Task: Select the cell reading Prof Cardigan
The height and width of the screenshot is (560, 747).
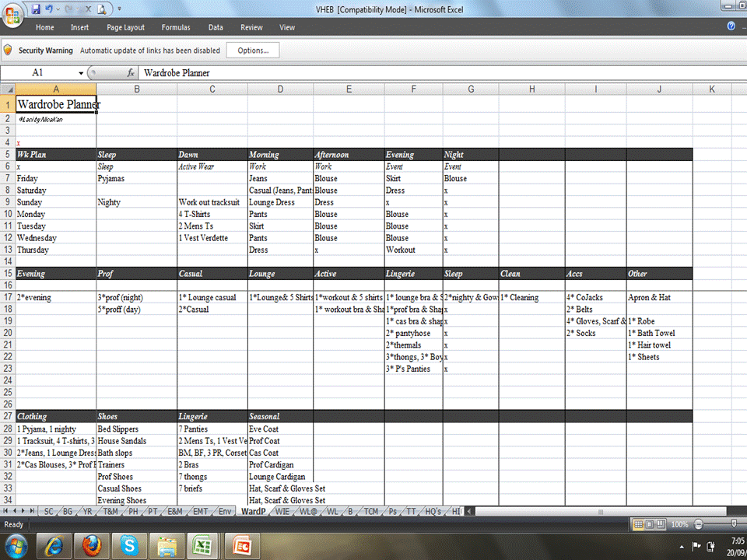Action: [280, 464]
